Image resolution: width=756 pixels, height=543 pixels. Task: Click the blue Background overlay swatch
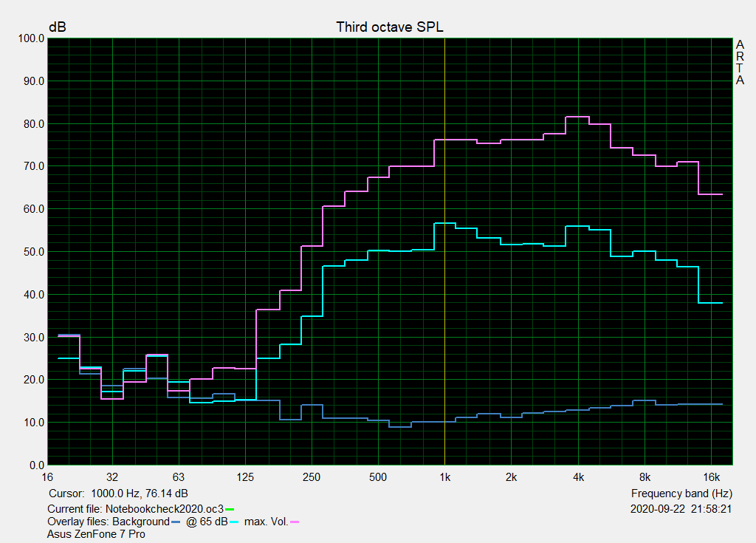pos(175,522)
